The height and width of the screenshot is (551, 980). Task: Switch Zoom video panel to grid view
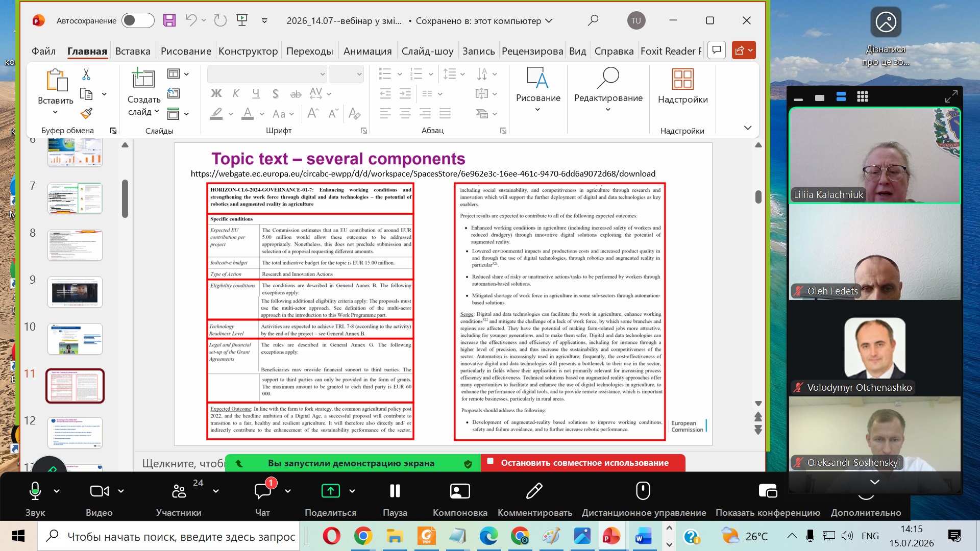tap(863, 97)
